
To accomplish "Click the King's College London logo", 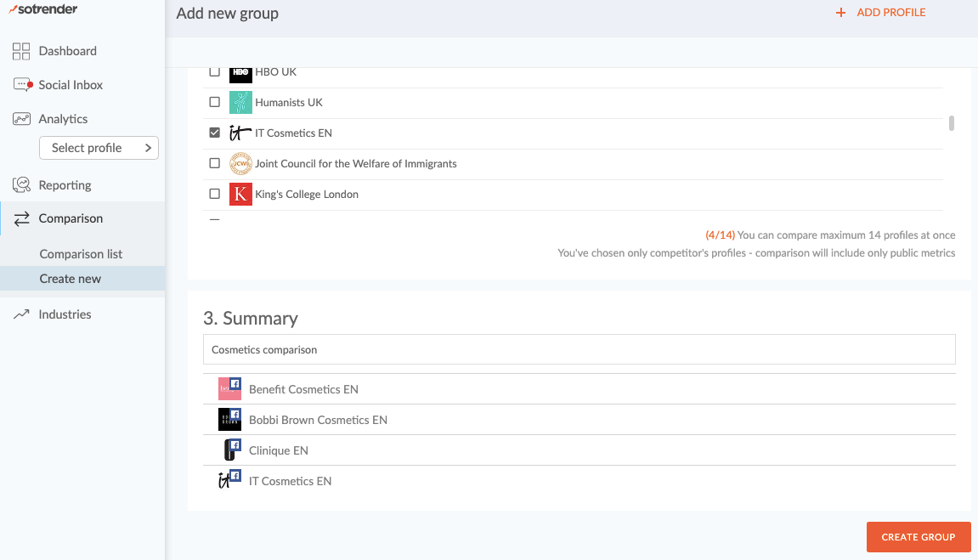I will pos(240,195).
